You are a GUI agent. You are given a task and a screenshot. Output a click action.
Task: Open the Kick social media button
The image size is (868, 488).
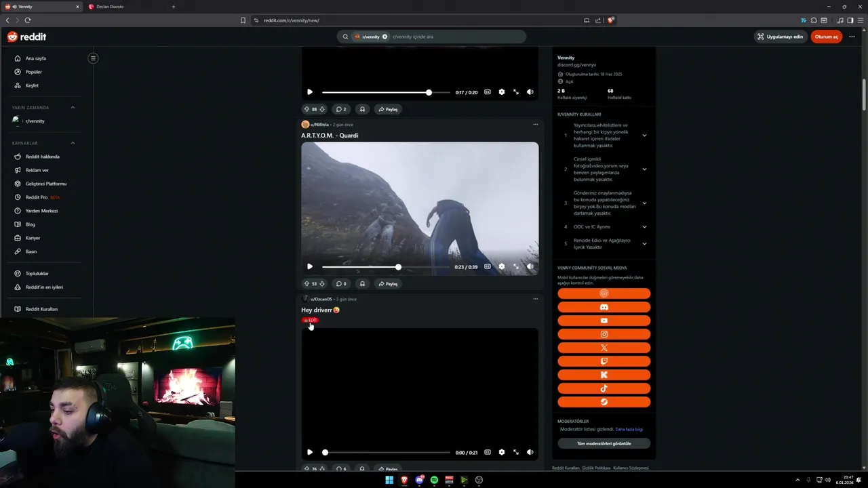point(604,375)
